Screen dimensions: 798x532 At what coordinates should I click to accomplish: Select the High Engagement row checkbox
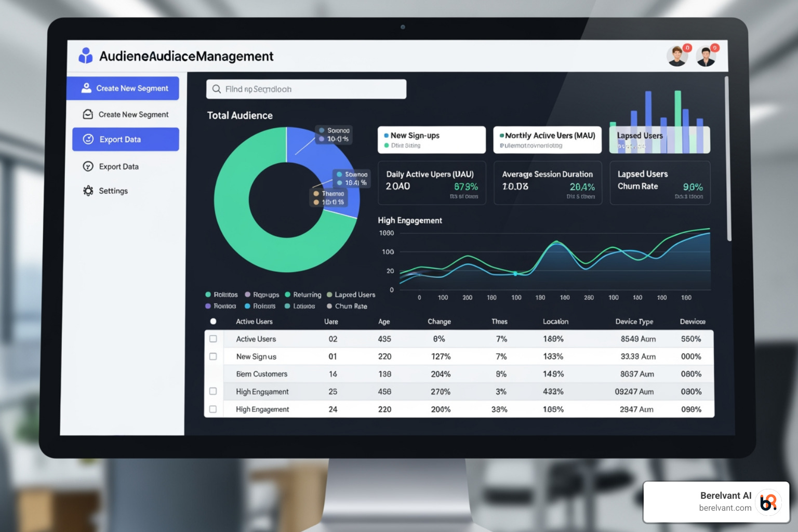pos(213,391)
